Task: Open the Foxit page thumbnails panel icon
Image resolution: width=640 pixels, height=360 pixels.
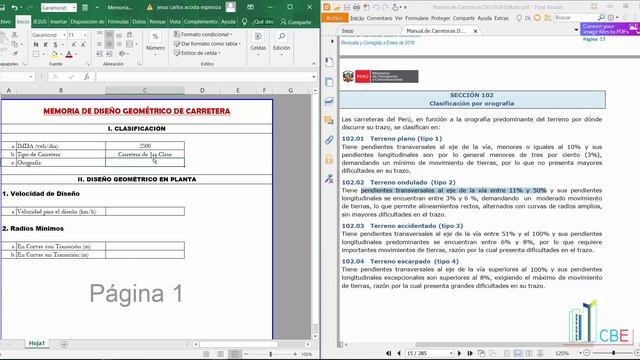Action: click(329, 81)
